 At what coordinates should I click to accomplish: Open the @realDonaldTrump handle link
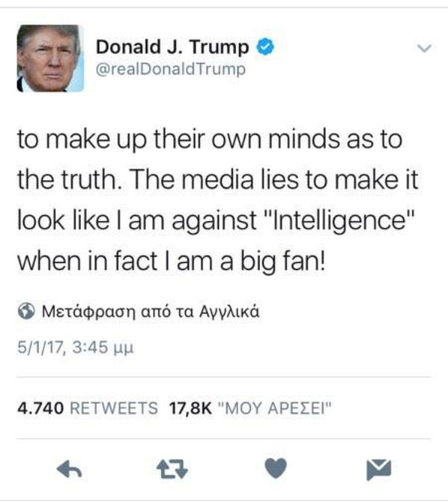(x=170, y=69)
